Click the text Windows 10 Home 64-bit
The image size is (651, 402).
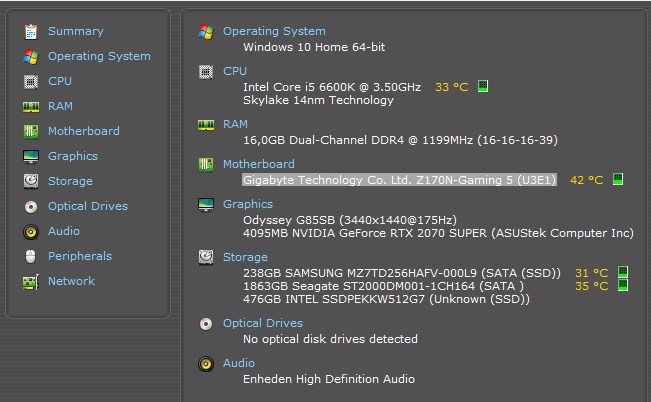(x=314, y=47)
